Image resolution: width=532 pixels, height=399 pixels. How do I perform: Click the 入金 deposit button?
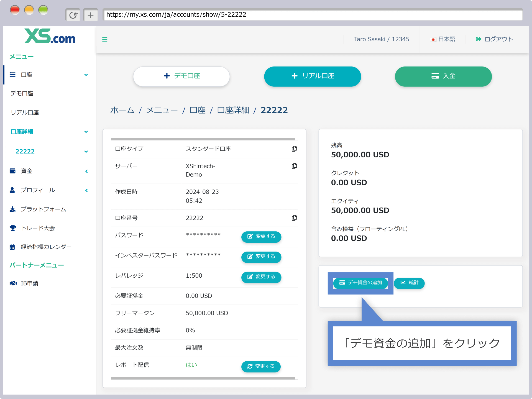[443, 76]
